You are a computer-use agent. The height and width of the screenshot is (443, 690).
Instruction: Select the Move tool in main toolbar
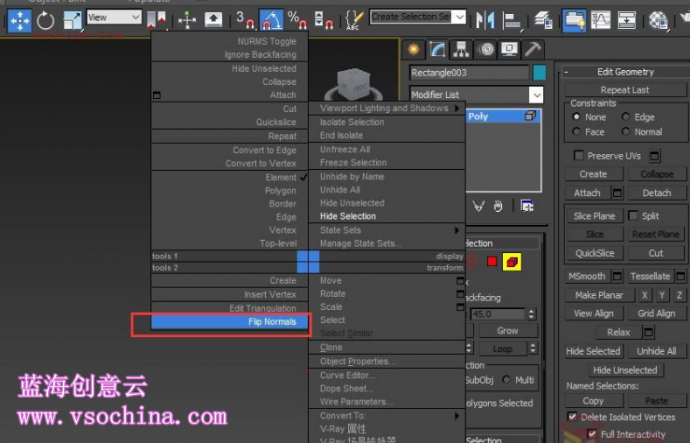coord(19,19)
